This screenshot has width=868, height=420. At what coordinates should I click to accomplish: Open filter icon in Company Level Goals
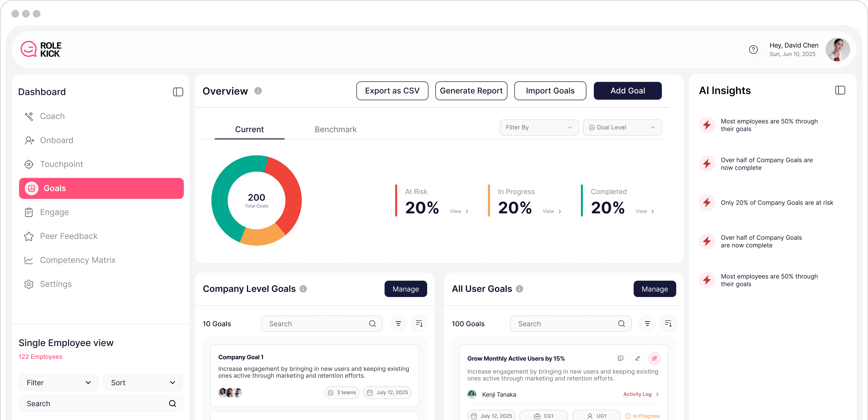tap(398, 324)
